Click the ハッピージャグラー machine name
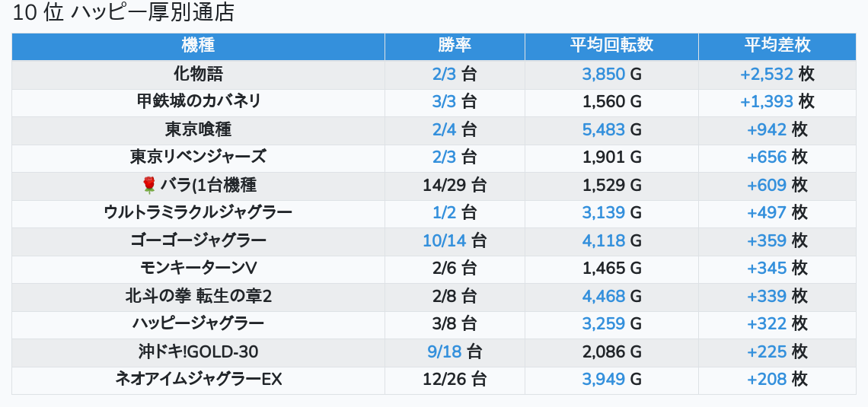Image resolution: width=868 pixels, height=407 pixels. 198,323
